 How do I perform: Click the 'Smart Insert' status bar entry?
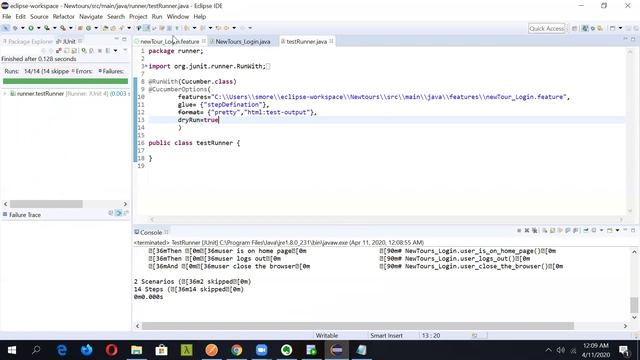386,336
